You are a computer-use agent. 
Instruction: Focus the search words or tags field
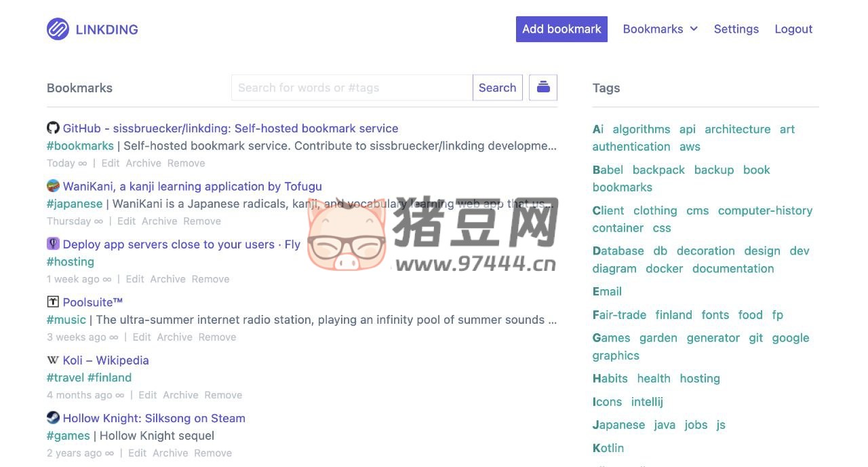351,88
